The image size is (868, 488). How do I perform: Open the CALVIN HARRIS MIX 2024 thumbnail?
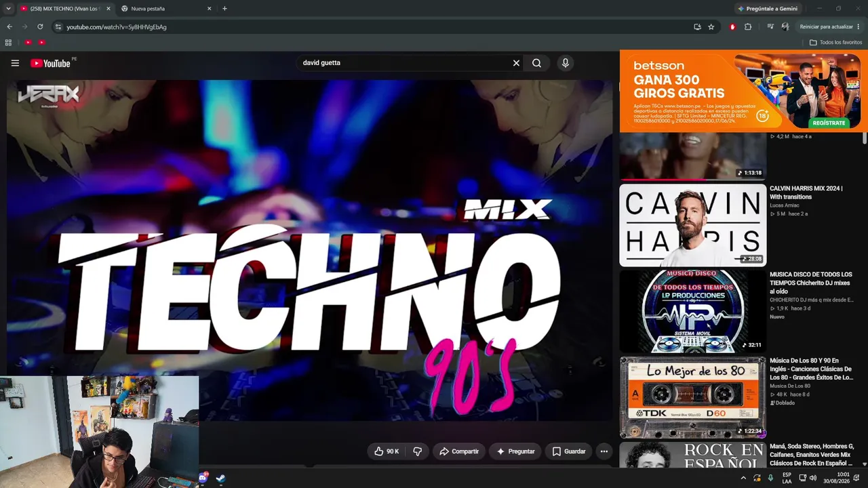pos(692,225)
